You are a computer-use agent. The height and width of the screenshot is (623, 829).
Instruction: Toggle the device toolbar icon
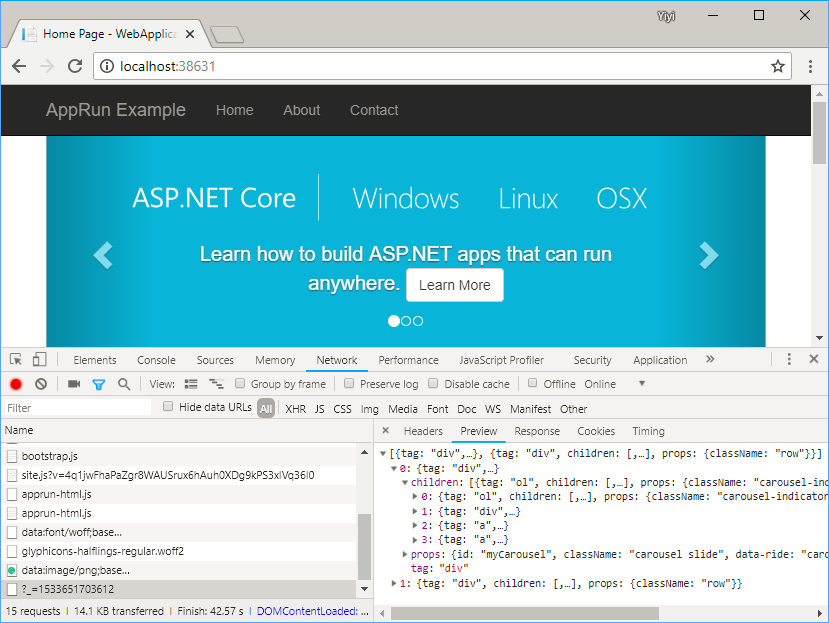coord(39,360)
